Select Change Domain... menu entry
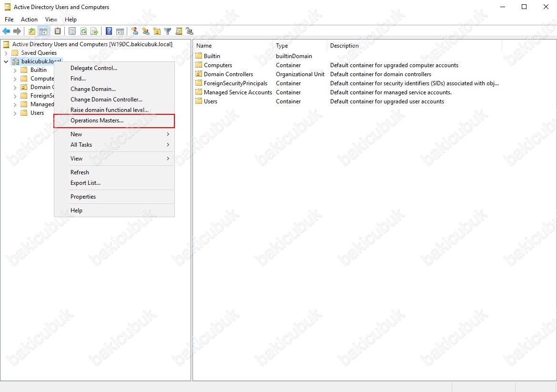 114,89
